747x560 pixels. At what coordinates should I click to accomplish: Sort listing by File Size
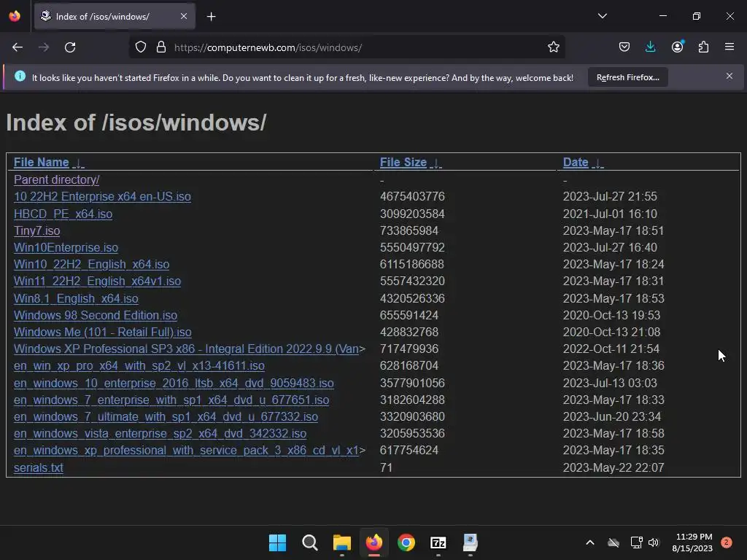pyautogui.click(x=403, y=163)
